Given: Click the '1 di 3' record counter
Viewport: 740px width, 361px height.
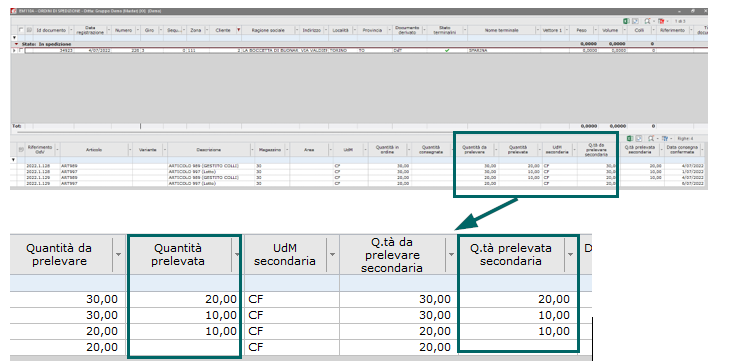Looking at the screenshot, I should (680, 21).
